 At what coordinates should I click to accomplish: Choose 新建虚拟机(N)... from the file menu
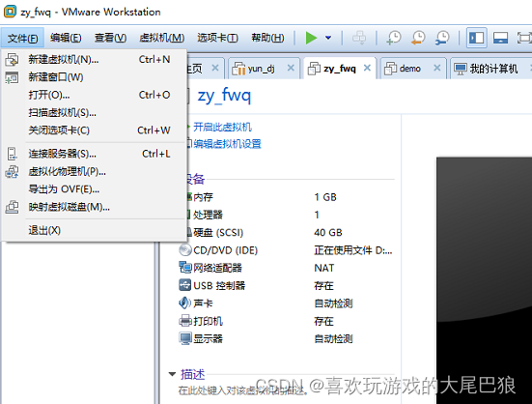(94, 59)
